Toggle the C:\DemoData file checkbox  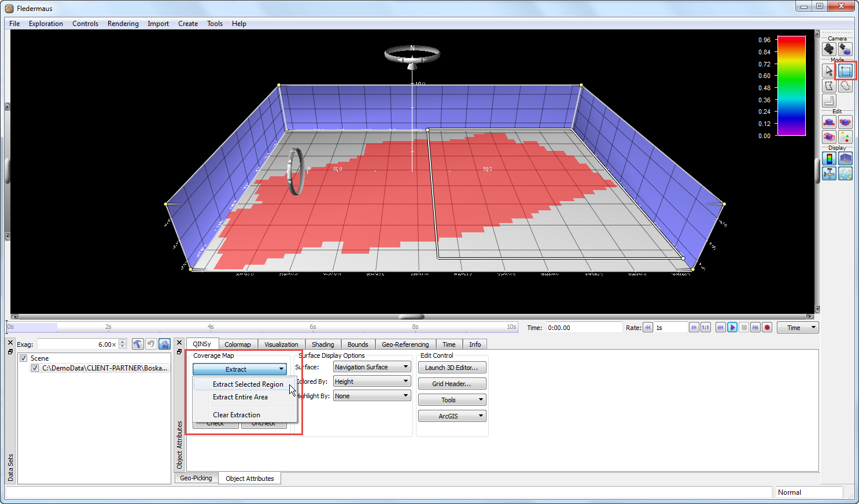(35, 368)
